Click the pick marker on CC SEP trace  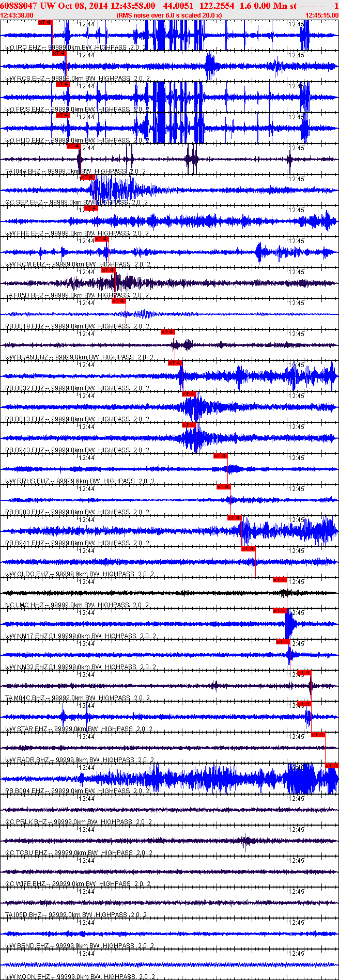pyautogui.click(x=87, y=177)
